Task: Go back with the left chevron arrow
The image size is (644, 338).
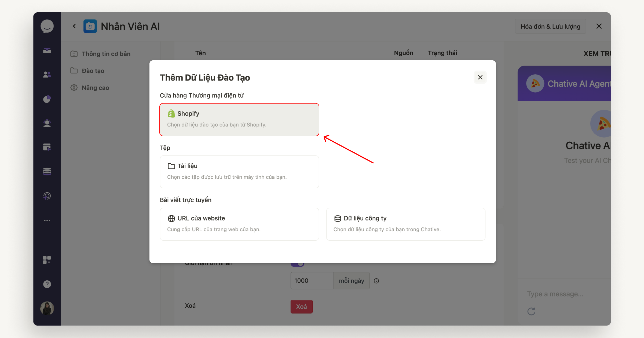Action: click(x=74, y=26)
